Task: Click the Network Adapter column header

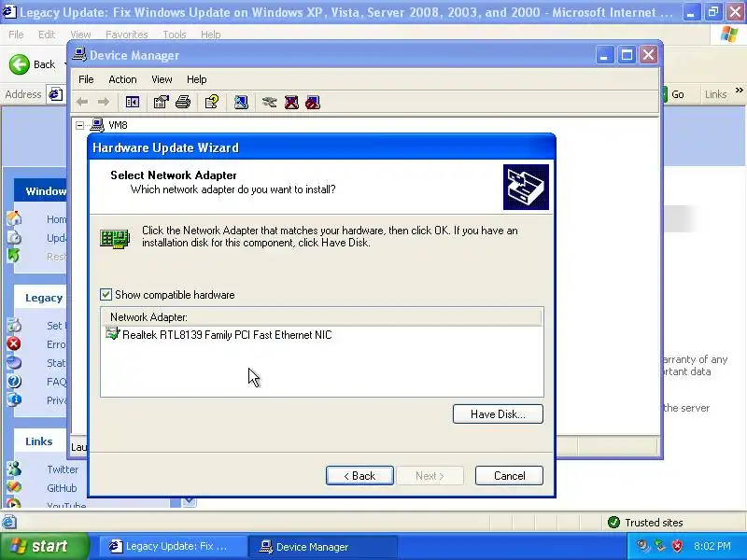Action: pos(321,317)
